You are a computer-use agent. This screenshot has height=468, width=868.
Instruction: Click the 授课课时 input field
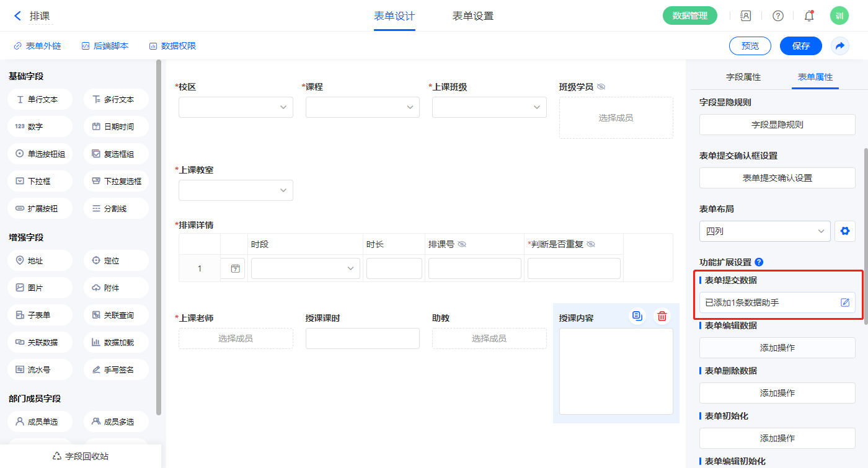tap(362, 338)
